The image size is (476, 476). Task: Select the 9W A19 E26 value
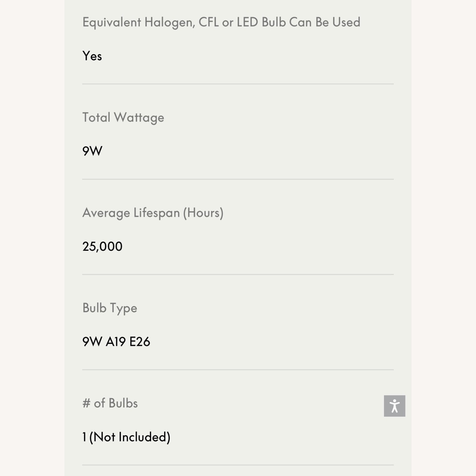click(116, 342)
